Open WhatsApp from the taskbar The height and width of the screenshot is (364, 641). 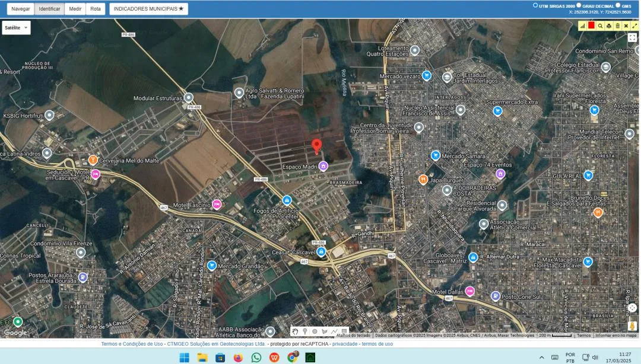click(x=256, y=357)
